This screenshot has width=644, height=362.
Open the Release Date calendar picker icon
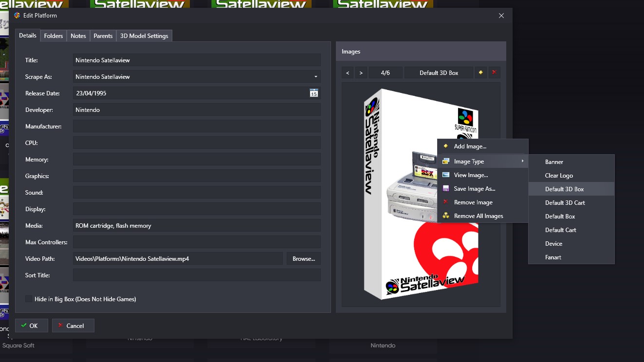point(314,93)
